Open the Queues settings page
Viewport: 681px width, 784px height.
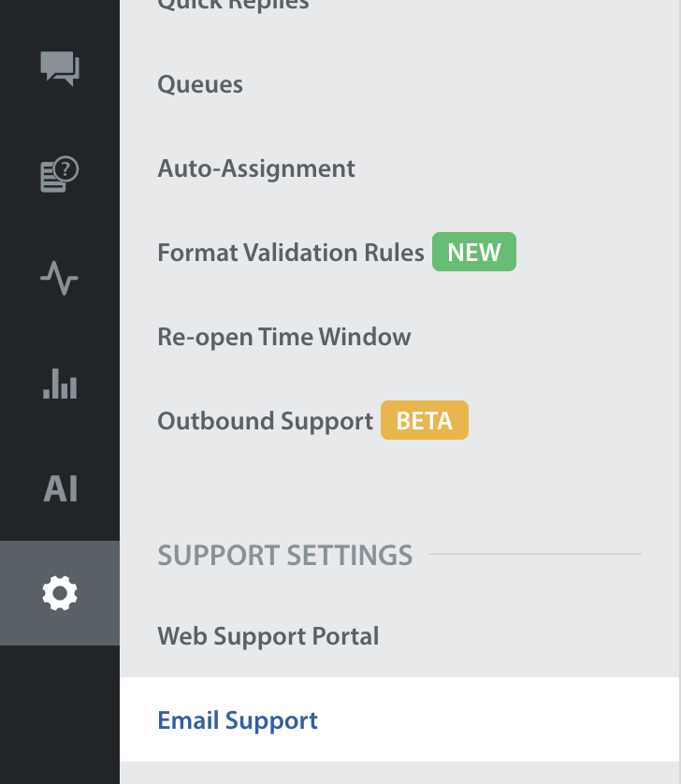200,84
